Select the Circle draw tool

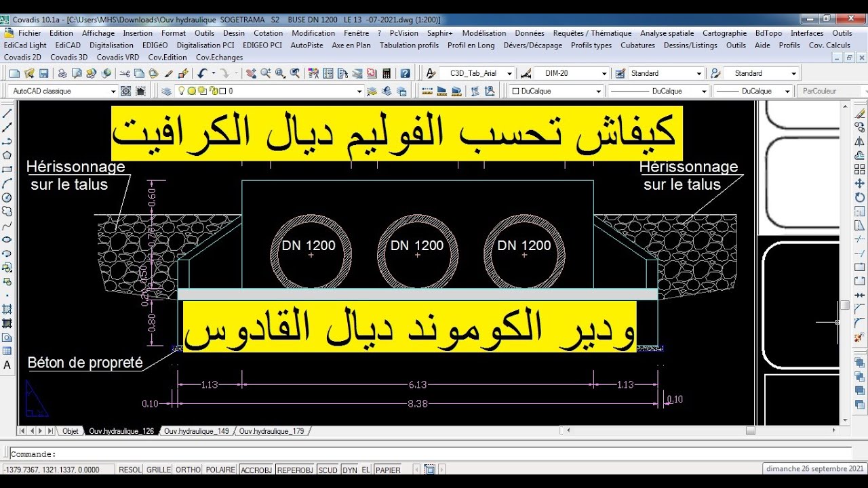point(7,197)
